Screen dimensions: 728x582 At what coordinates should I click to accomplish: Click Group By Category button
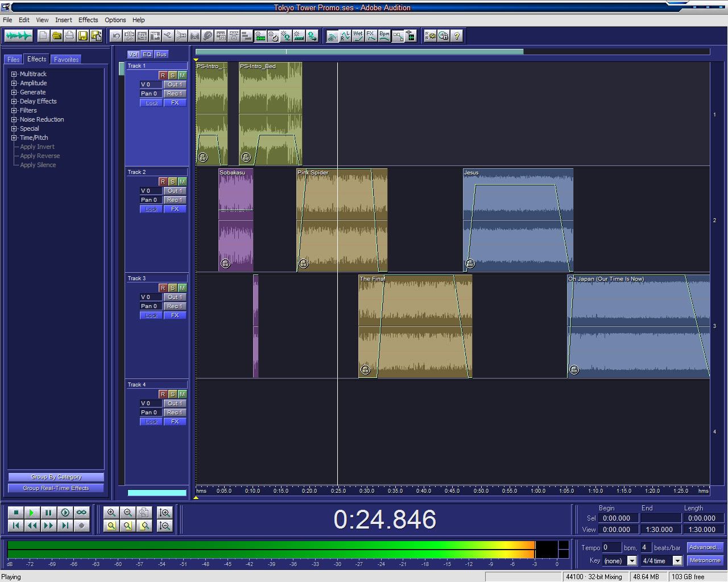pos(56,477)
